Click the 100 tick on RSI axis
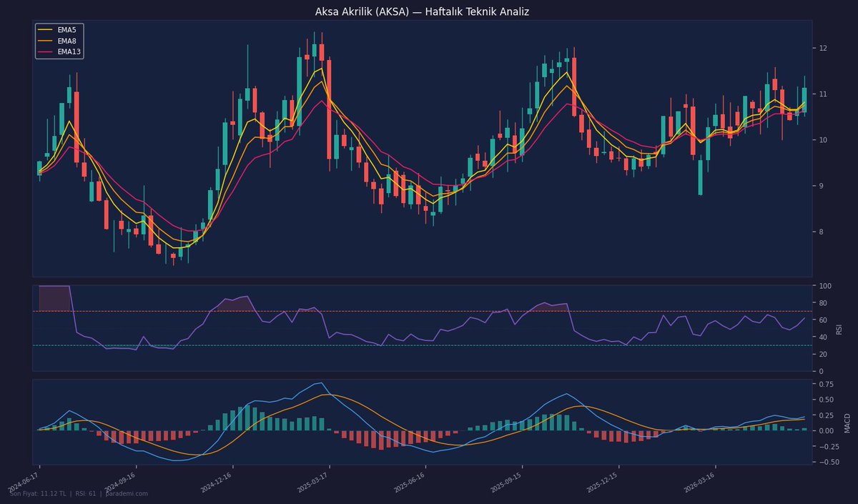The image size is (858, 504). 824,286
